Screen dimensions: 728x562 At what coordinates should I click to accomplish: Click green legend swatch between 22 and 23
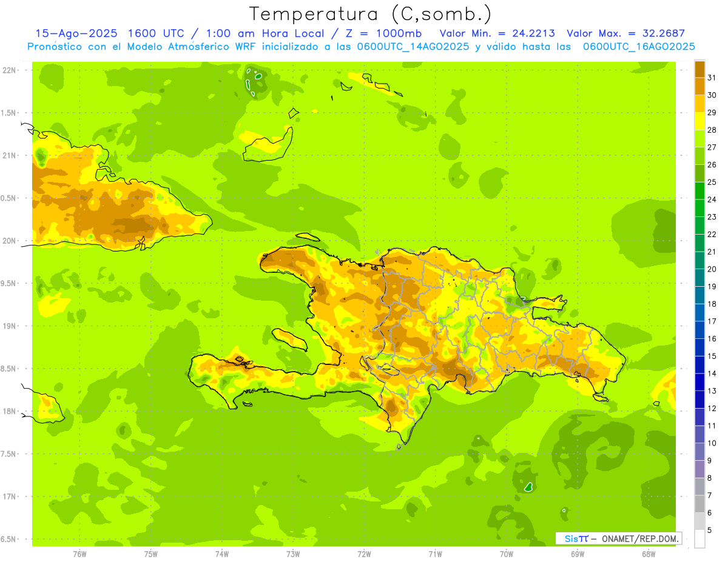[699, 226]
